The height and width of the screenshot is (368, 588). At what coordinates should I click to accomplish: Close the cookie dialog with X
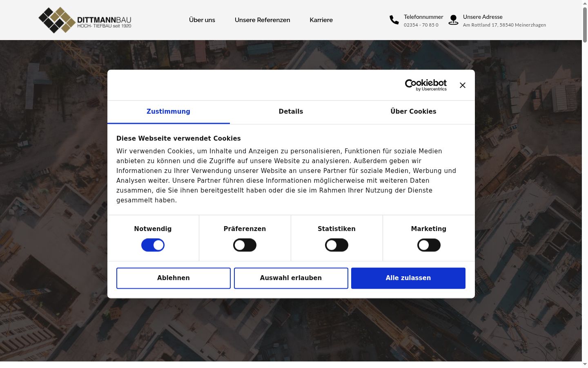pyautogui.click(x=462, y=85)
